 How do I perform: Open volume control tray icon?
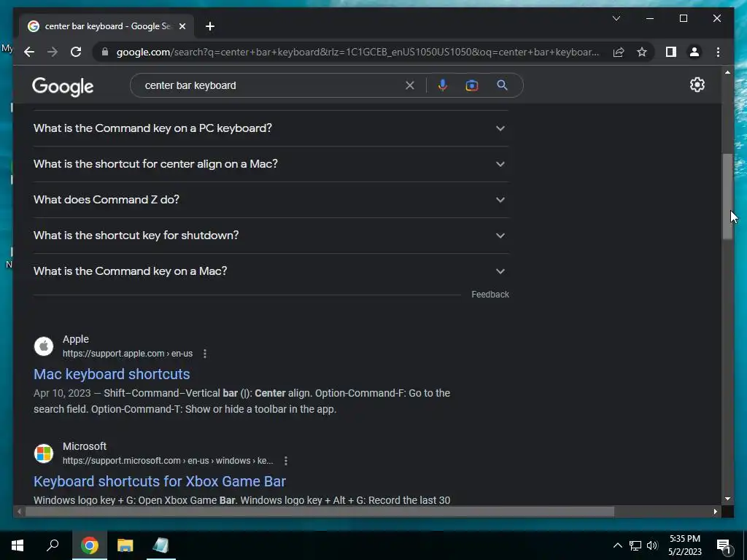pos(652,545)
